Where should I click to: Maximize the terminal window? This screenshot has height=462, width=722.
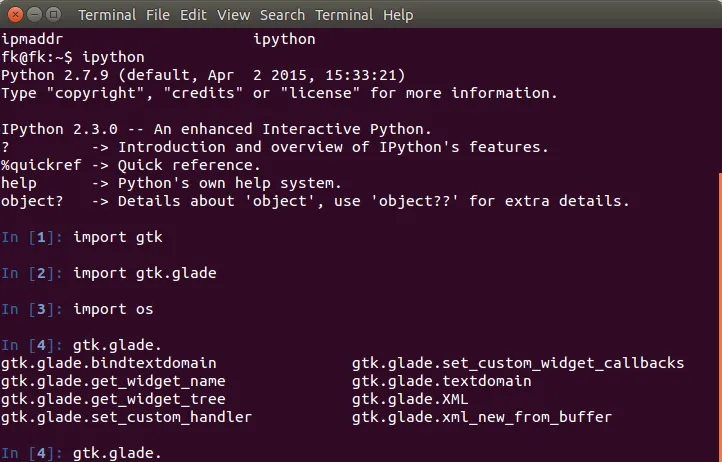point(53,15)
